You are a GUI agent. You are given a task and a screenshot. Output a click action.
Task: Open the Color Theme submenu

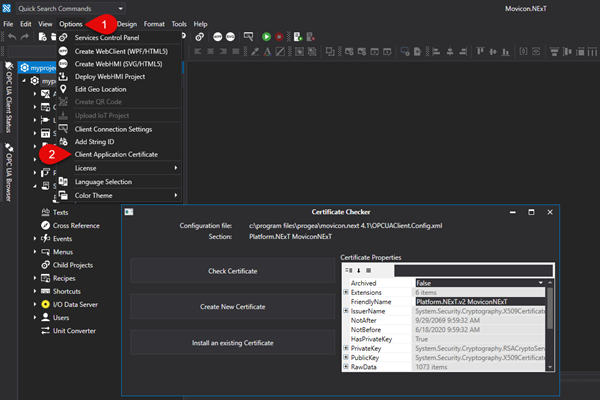click(95, 195)
